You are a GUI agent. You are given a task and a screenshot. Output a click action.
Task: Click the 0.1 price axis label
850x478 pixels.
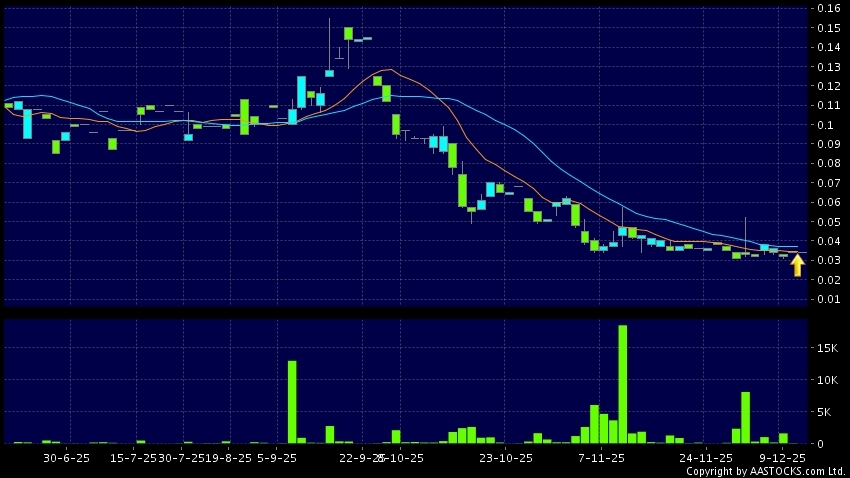coord(823,125)
